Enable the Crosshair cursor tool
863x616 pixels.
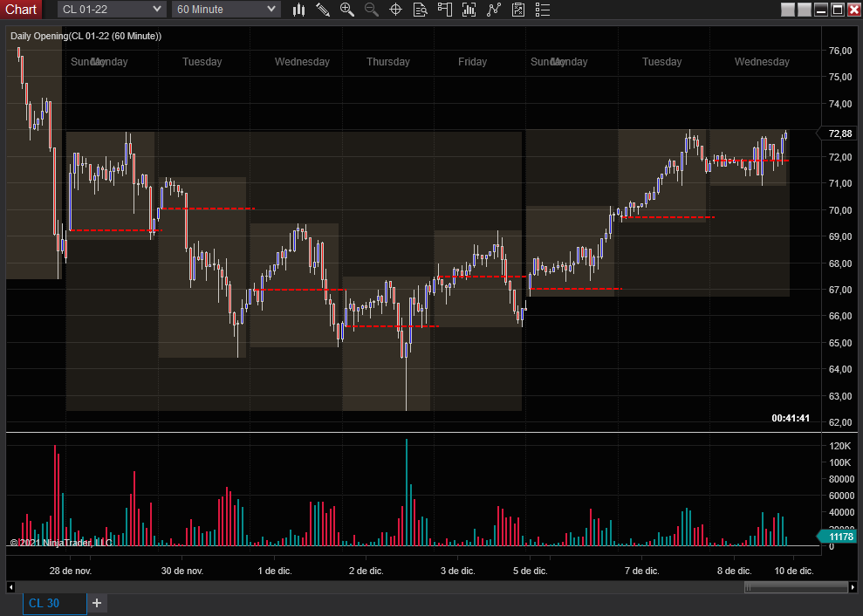click(x=395, y=10)
